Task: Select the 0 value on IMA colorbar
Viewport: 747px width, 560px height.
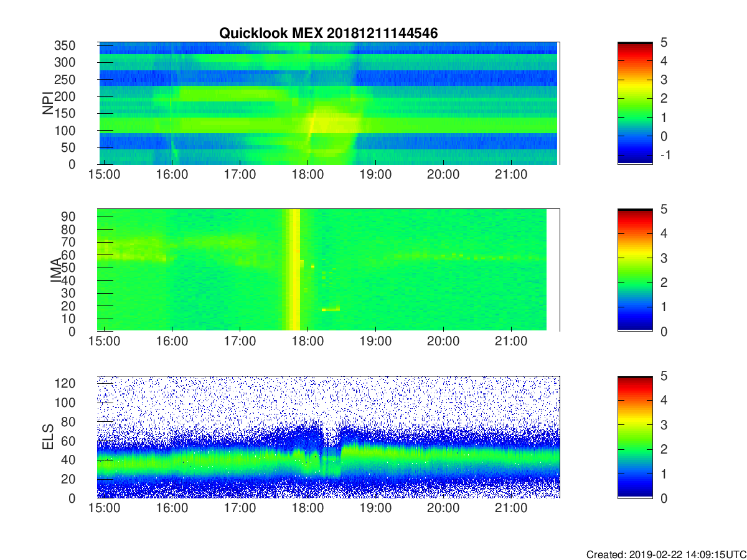Action: pyautogui.click(x=663, y=331)
